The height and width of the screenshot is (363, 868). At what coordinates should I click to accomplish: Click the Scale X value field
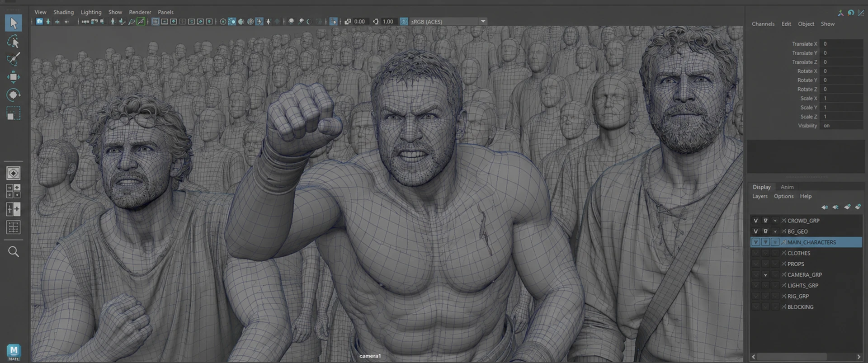841,99
